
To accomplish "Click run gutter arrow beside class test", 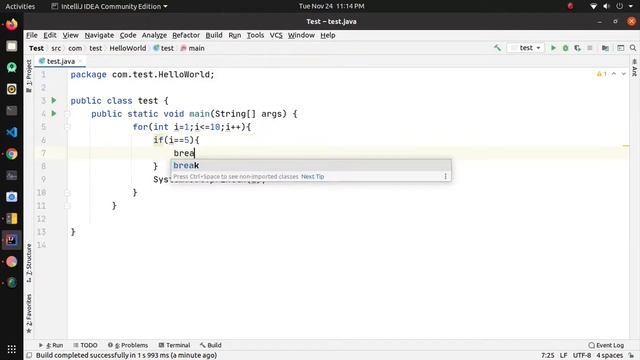I will [54, 100].
